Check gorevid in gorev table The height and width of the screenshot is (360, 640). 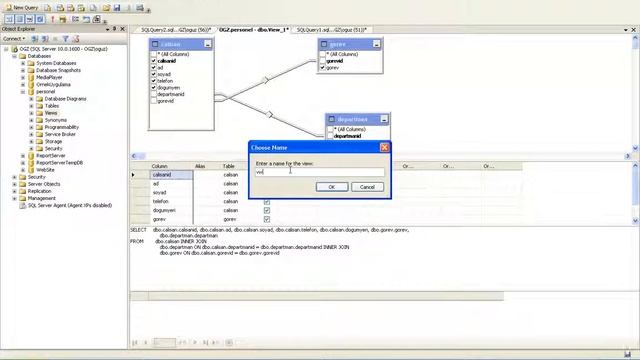coord(323,61)
